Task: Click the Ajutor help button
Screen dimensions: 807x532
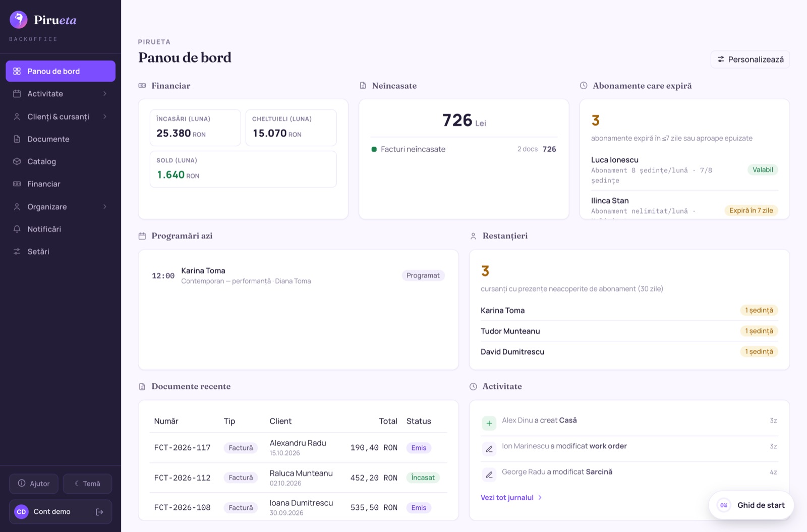Action: coord(34,484)
